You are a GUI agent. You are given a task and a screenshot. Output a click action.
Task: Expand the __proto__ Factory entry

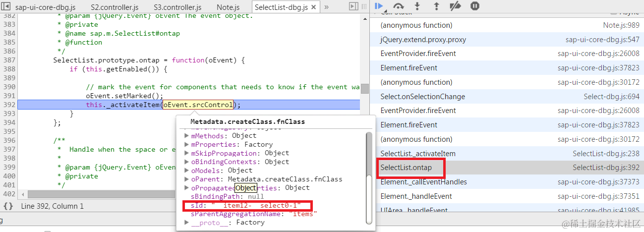tap(187, 223)
